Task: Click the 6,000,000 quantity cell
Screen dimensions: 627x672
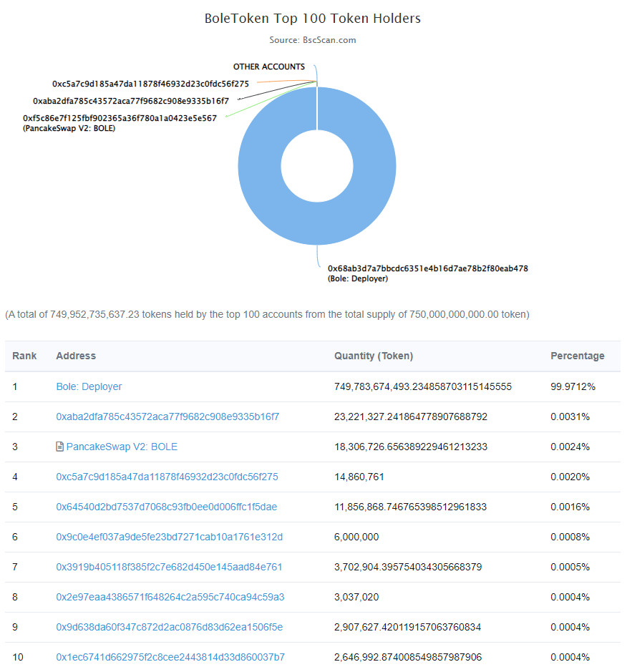Action: [x=356, y=537]
